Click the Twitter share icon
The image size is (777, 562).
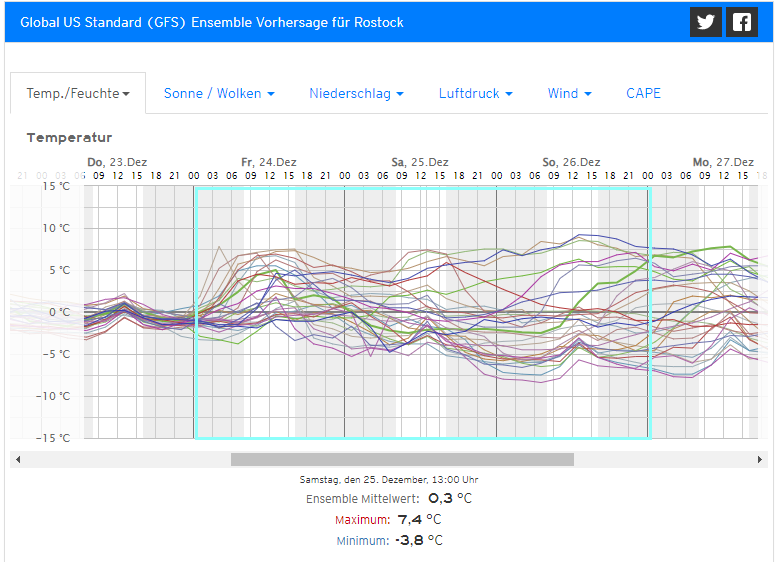(706, 22)
